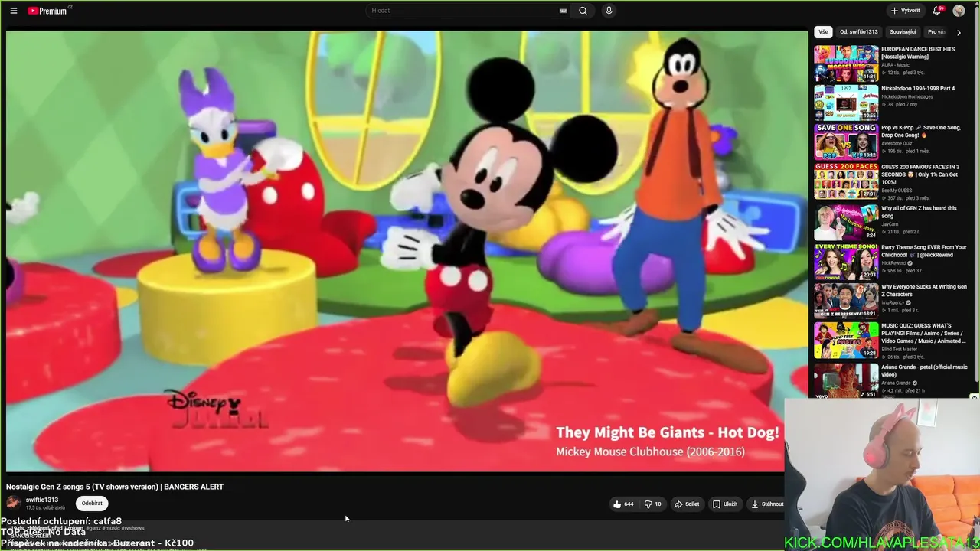Open 'Ariana Grande - petal' title link
980x551 pixels.
click(x=924, y=370)
